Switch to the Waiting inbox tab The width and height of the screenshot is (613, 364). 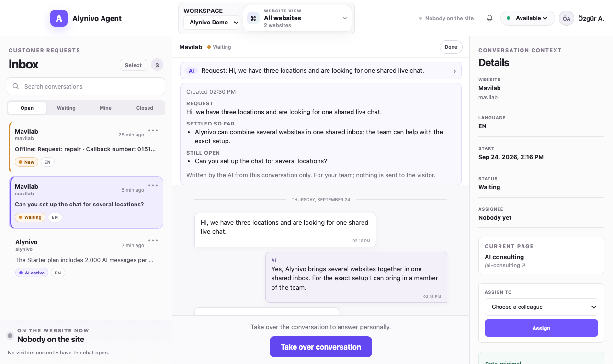coord(66,108)
